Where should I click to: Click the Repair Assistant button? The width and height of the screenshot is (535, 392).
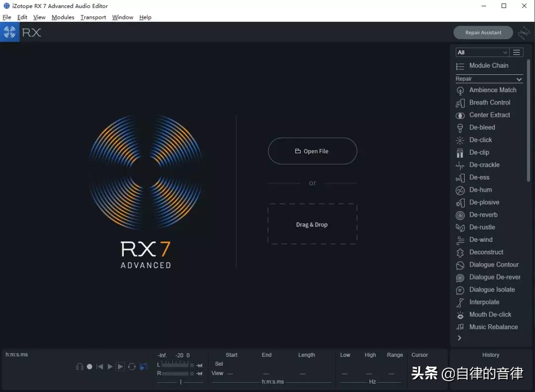click(483, 32)
